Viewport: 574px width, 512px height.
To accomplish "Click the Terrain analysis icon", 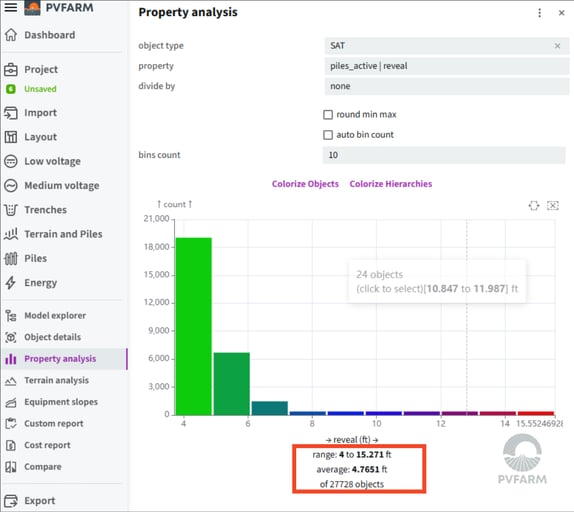I will (x=11, y=381).
